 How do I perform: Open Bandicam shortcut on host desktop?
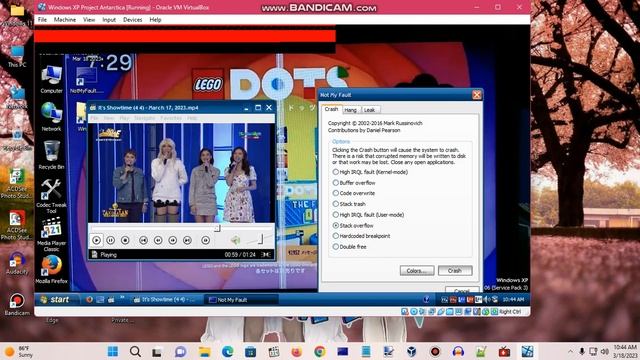[17, 304]
